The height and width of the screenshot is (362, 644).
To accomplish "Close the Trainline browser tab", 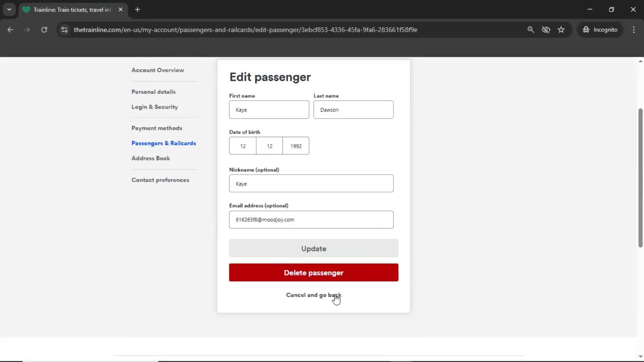I will pos(121,9).
